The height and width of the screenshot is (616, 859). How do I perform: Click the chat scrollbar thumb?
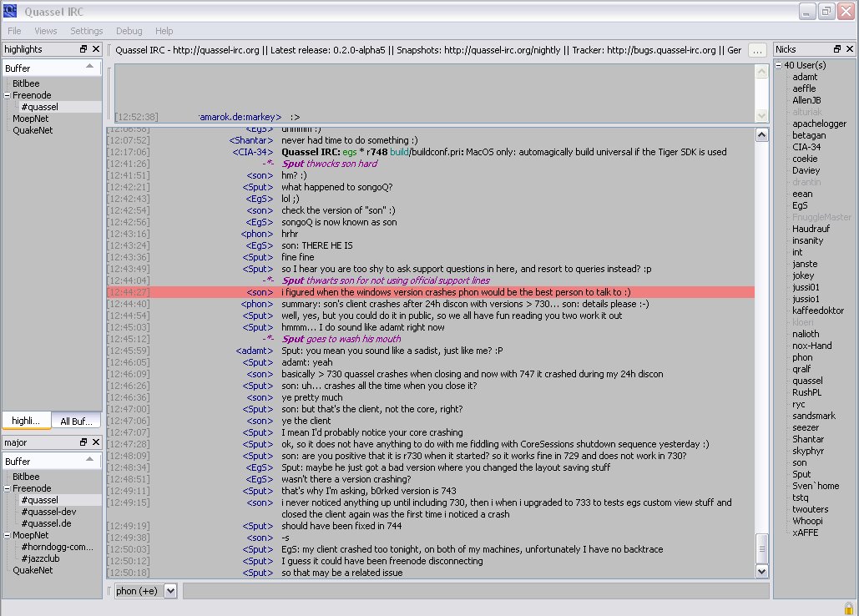pos(761,548)
